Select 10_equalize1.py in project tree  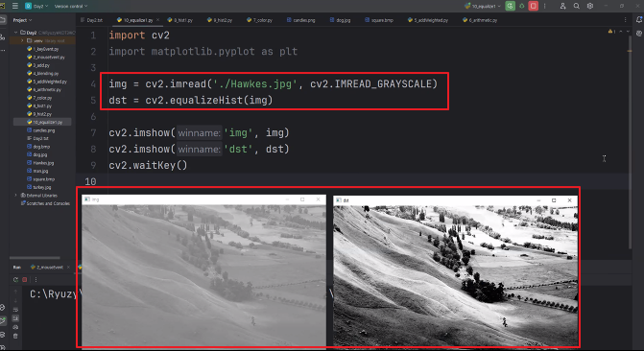pyautogui.click(x=44, y=122)
